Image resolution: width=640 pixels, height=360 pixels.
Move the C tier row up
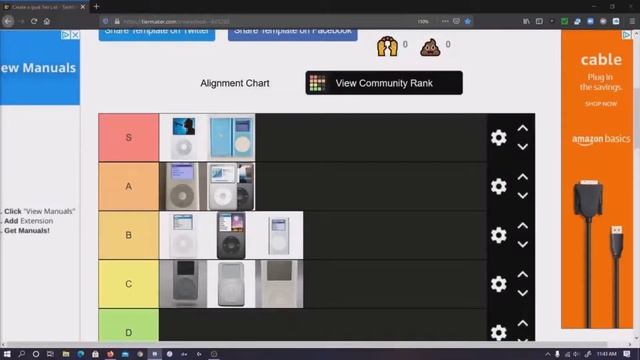522,275
